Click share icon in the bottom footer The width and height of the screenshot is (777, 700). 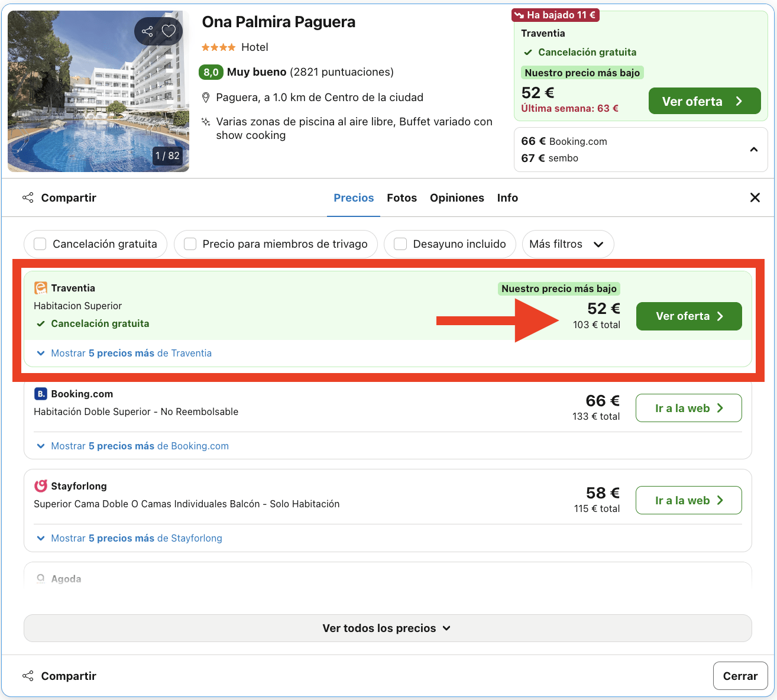[x=28, y=676]
